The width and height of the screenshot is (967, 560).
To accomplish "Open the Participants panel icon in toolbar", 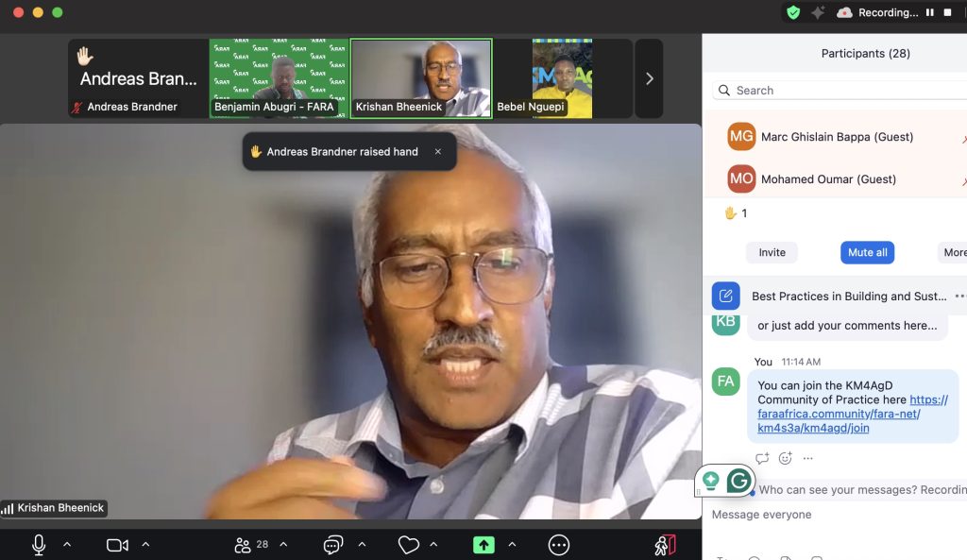I will click(244, 545).
